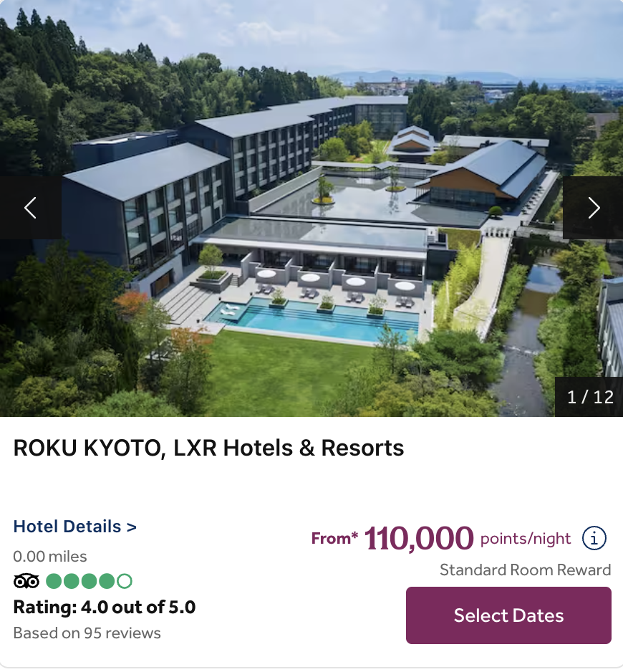Click the 0.00 miles distance text
623x672 pixels.
[x=50, y=556]
